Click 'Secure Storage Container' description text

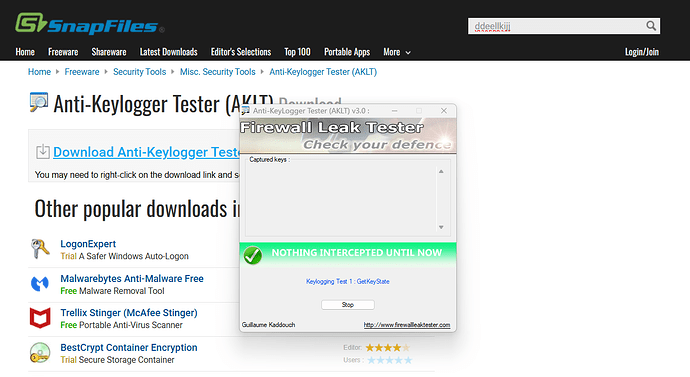coord(126,360)
